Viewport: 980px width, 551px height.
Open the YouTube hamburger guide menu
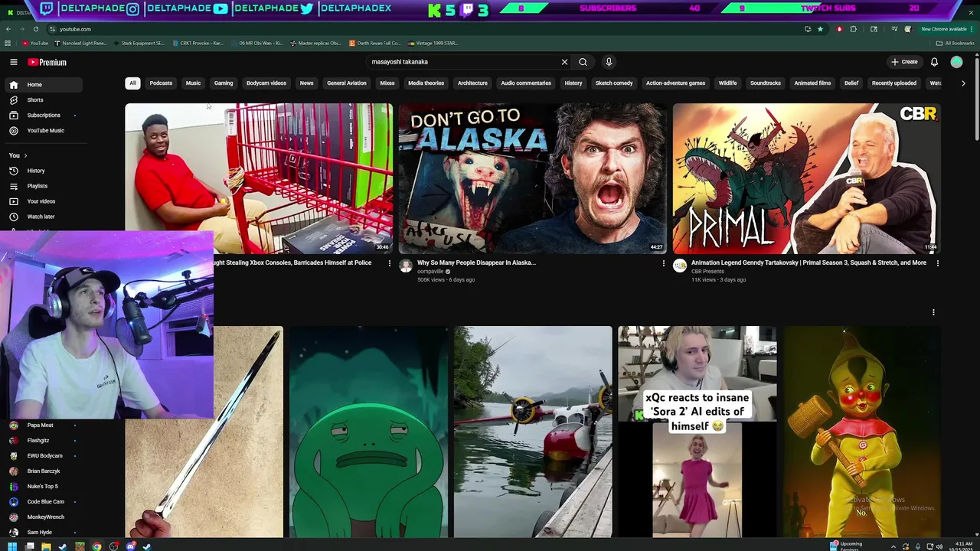pos(14,62)
